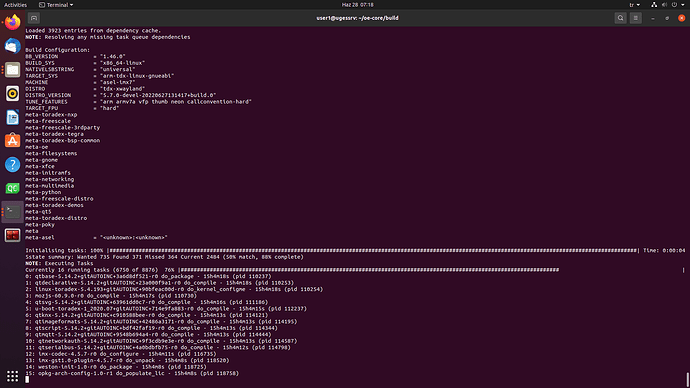Click the 'MACHINE' configuration line
The height and width of the screenshot is (388, 690).
pyautogui.click(x=80, y=82)
